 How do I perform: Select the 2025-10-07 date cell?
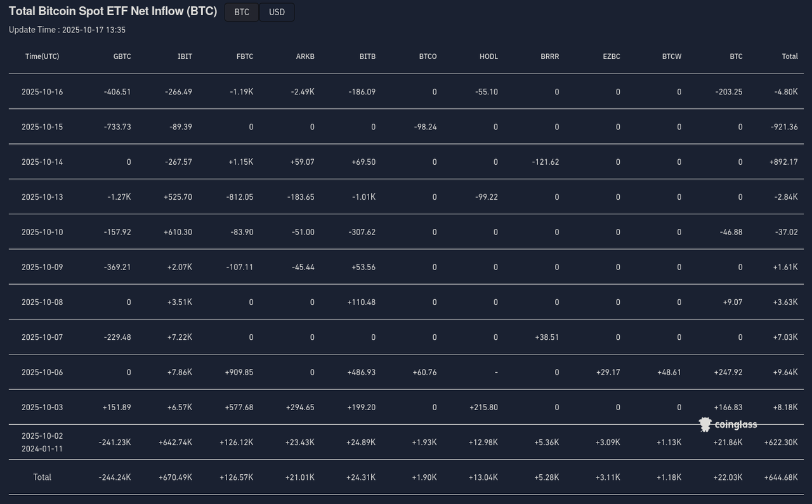[x=43, y=337]
